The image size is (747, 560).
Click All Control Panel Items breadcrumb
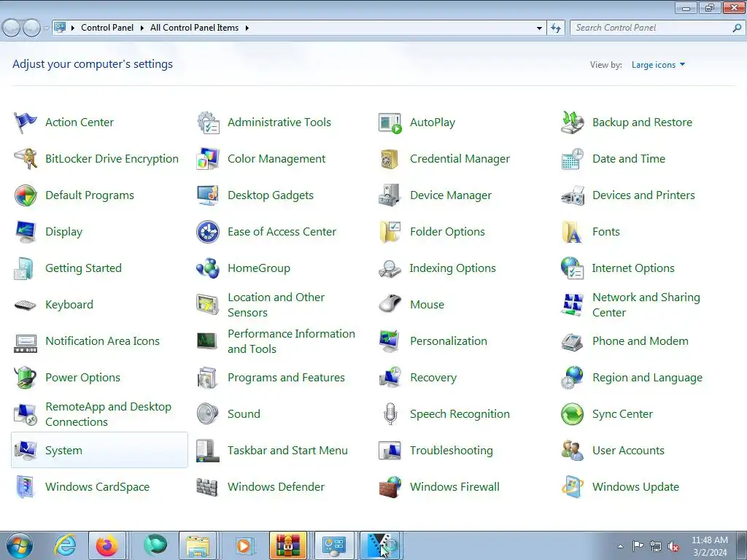194,28
